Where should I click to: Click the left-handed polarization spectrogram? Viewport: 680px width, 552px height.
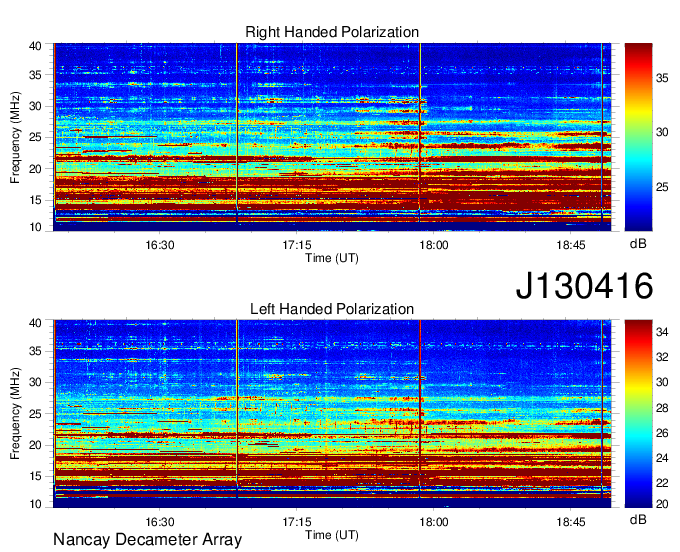pyautogui.click(x=332, y=414)
